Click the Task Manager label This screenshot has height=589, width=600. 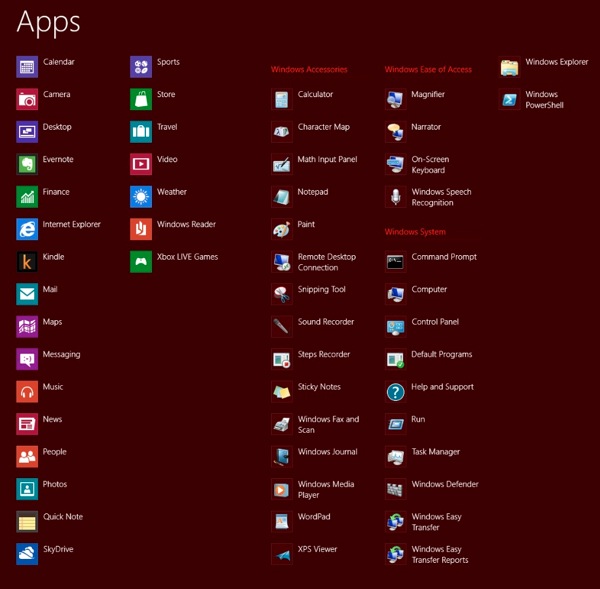click(435, 452)
